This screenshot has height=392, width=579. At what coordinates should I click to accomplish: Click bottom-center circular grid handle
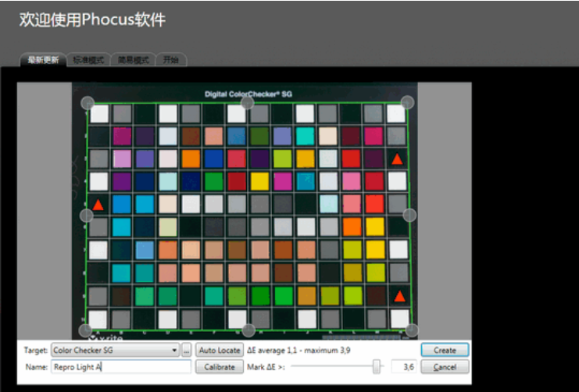pos(248,330)
